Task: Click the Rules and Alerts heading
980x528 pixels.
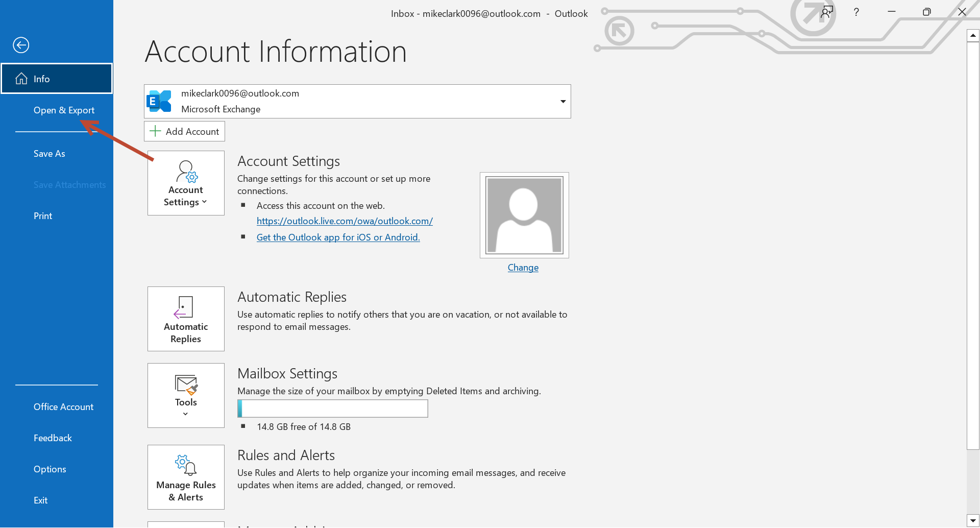Action: pyautogui.click(x=286, y=455)
